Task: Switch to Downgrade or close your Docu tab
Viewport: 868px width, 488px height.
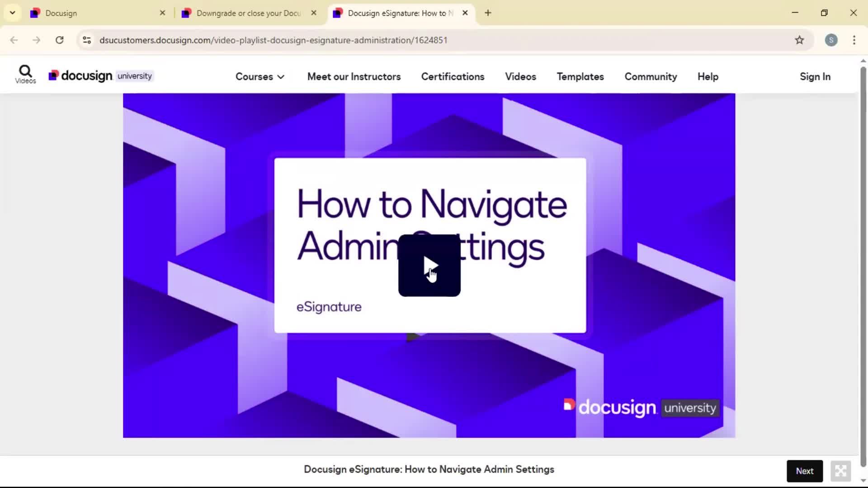Action: [249, 13]
